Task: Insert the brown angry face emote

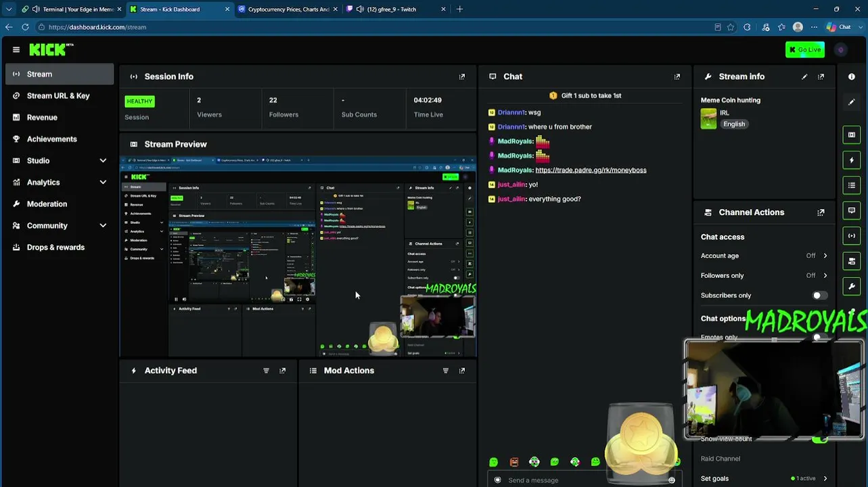Action: pos(514,462)
